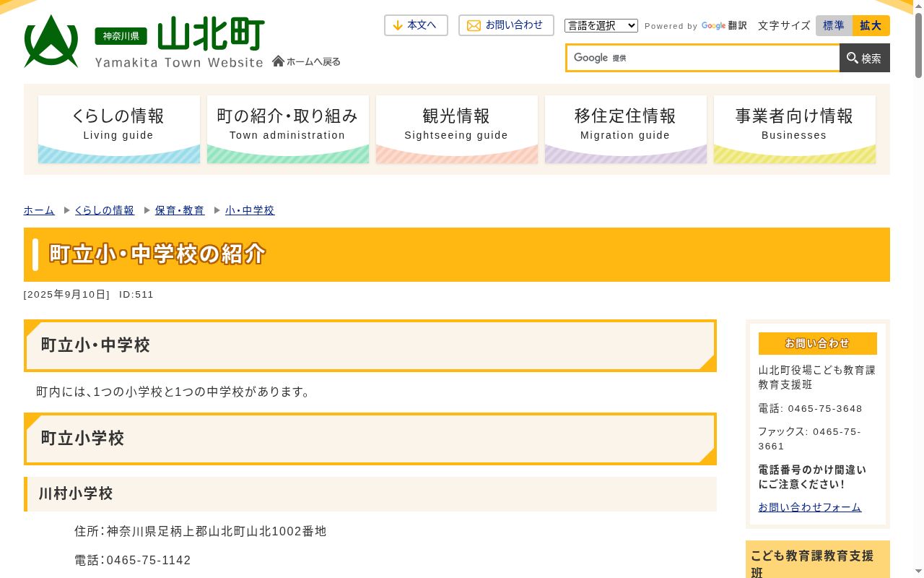Open お問い合わせフォーム link in sidebar
The height and width of the screenshot is (578, 924).
[810, 507]
